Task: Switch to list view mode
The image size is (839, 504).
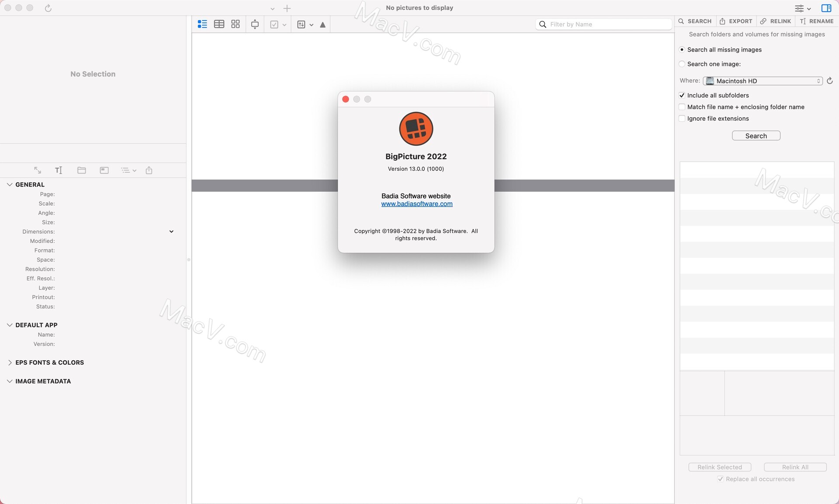Action: pos(202,24)
